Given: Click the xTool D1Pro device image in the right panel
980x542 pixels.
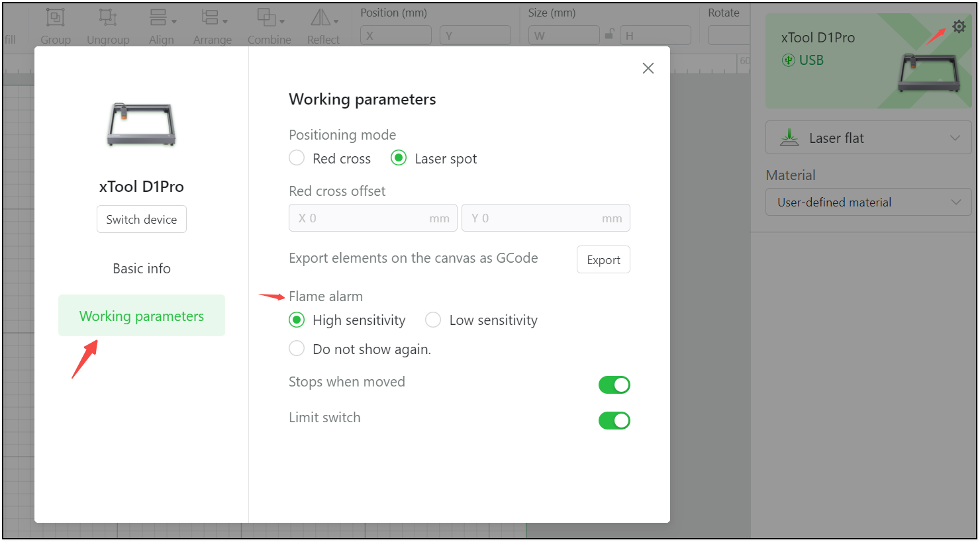Looking at the screenshot, I should coord(929,71).
